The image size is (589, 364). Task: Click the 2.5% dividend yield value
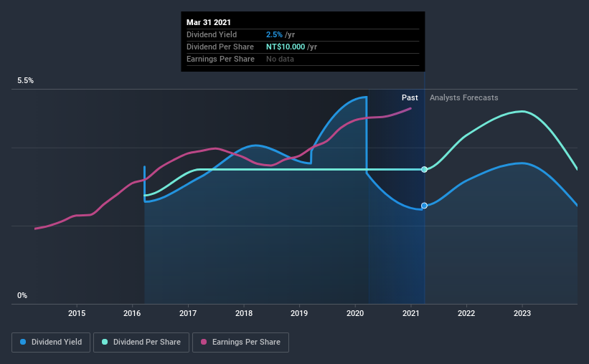274,34
